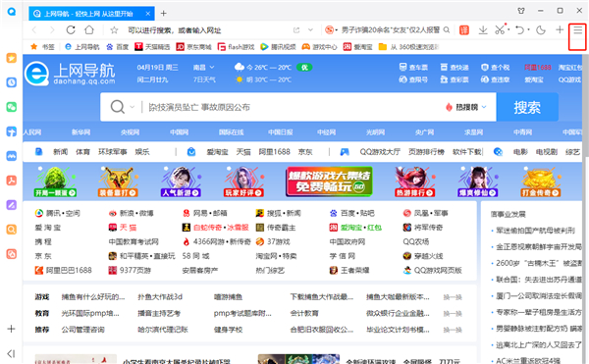Open the 热搜榜 dropdown in search box

pos(465,107)
